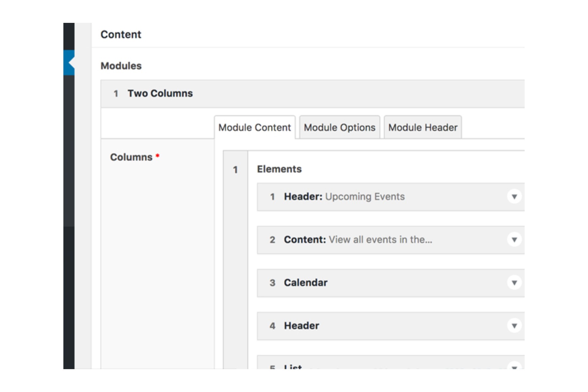Open the Module Header tab
Image resolution: width=588 pixels, height=392 pixels.
(x=423, y=127)
